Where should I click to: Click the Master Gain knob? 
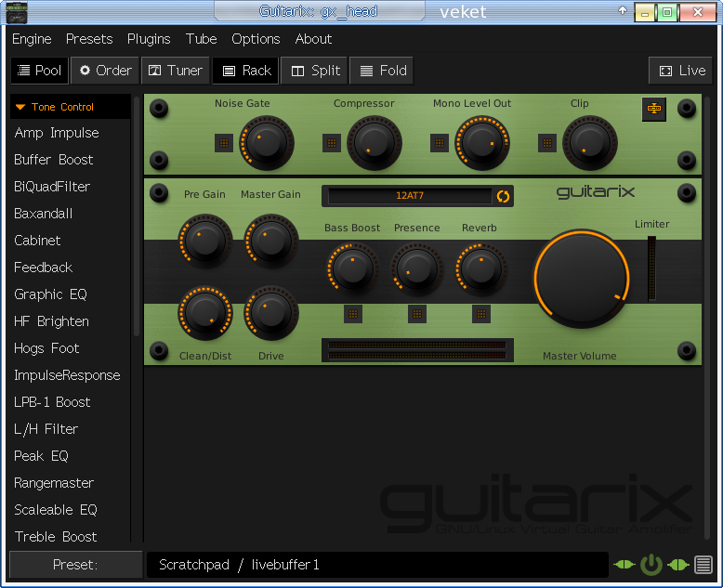coord(271,241)
